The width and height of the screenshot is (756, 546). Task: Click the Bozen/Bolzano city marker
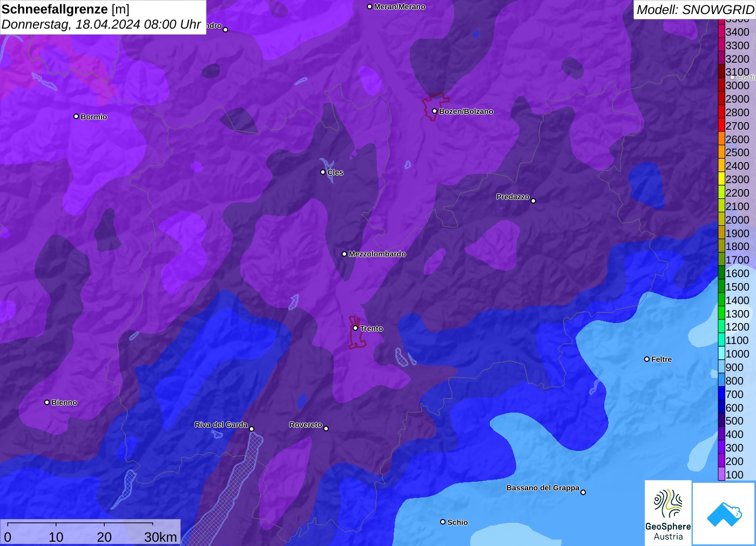pyautogui.click(x=434, y=111)
